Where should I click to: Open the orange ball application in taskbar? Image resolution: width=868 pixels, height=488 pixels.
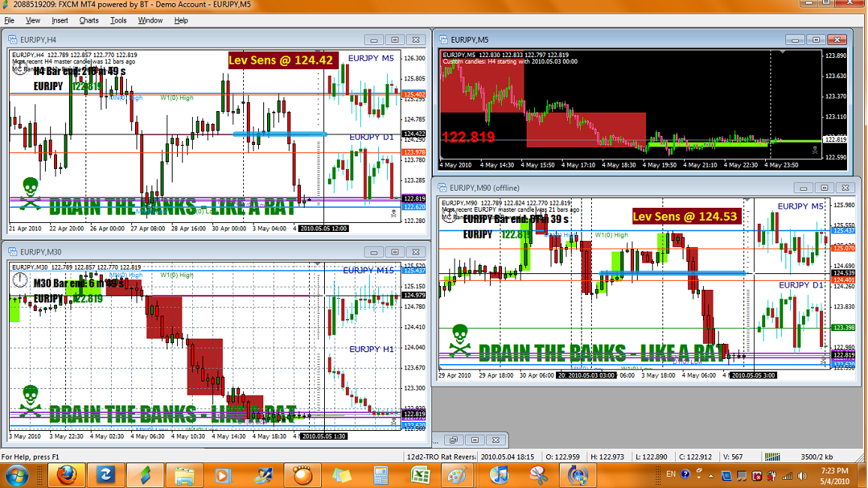(x=302, y=476)
